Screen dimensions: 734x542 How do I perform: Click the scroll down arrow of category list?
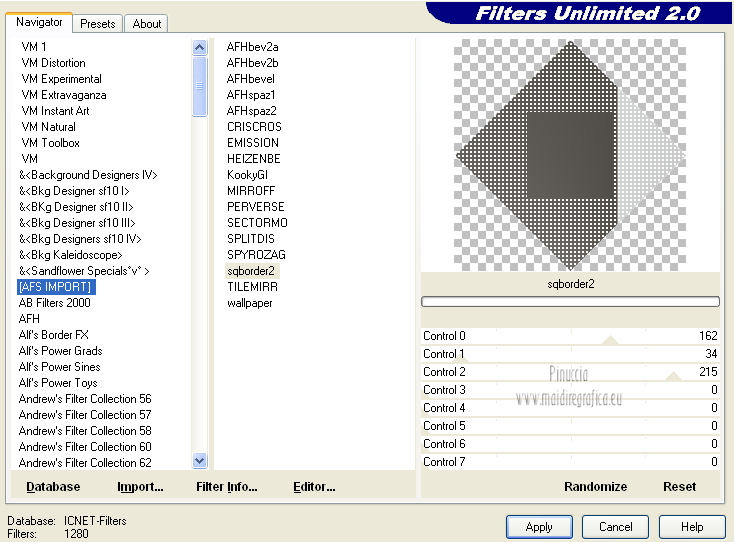point(199,461)
